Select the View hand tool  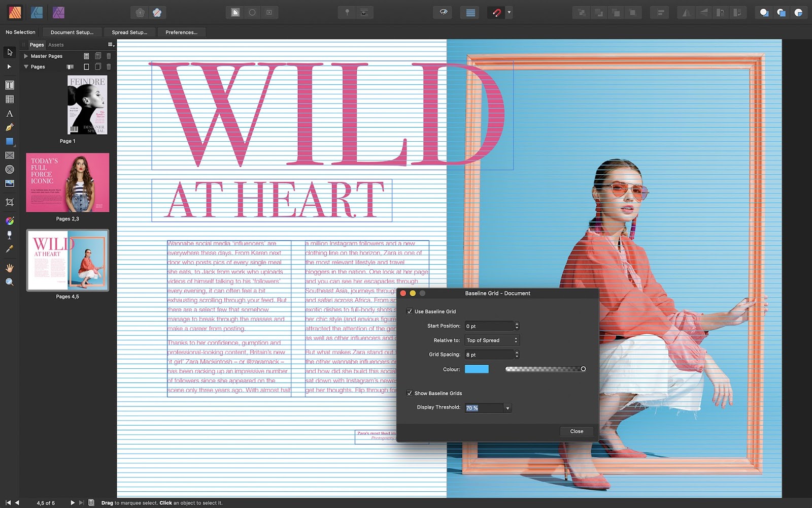(10, 268)
